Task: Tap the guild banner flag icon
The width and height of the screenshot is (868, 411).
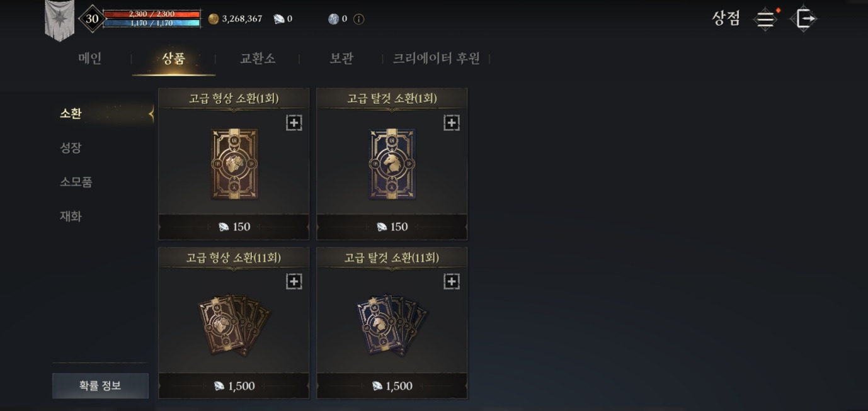Action: point(60,20)
